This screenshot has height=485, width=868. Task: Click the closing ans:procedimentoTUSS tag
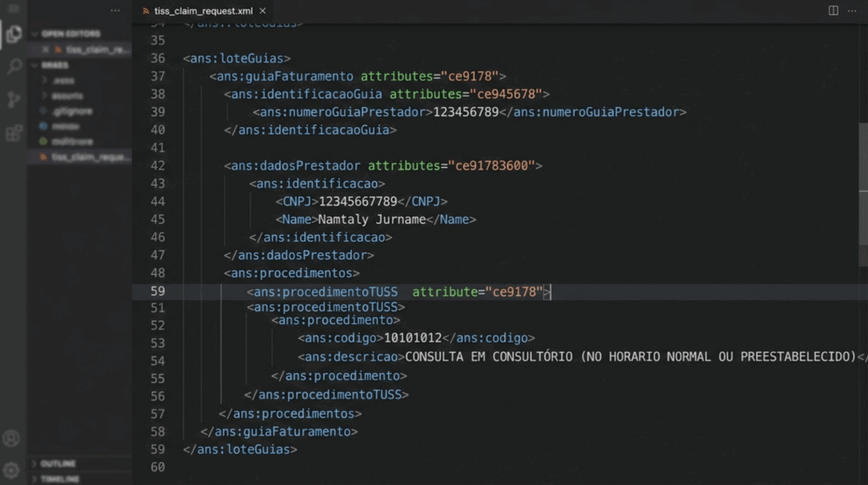[326, 395]
